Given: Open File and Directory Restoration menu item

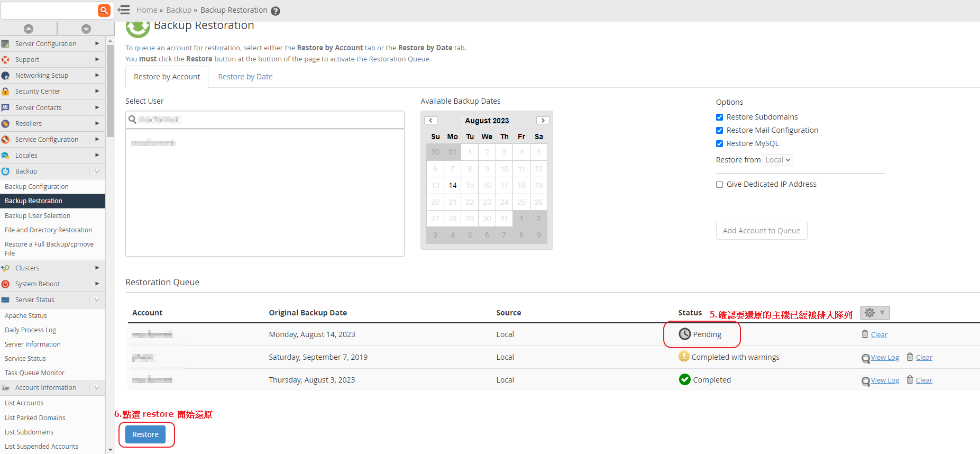Looking at the screenshot, I should [x=49, y=230].
